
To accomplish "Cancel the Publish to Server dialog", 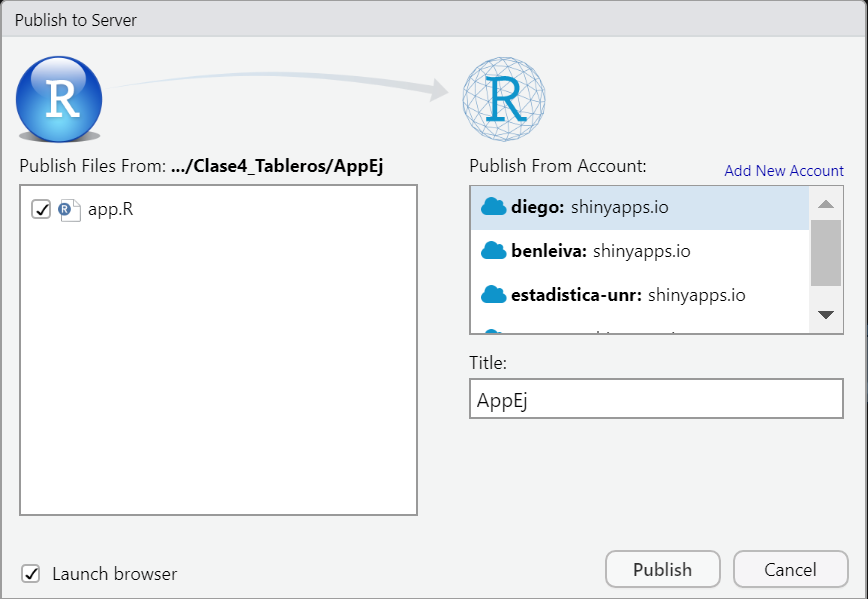I will tap(790, 569).
